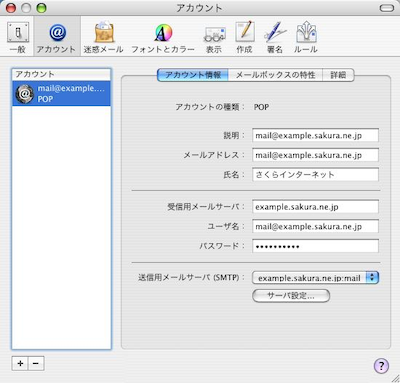Viewport: 400px width, 383px height.
Task: Select the アカウント @ toolbar icon
Action: coord(57,37)
